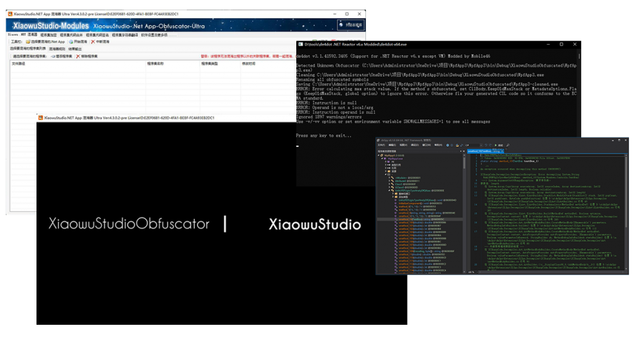Close the smethod_10(TextBox) : string tab
The image size is (644, 343).
(502, 151)
